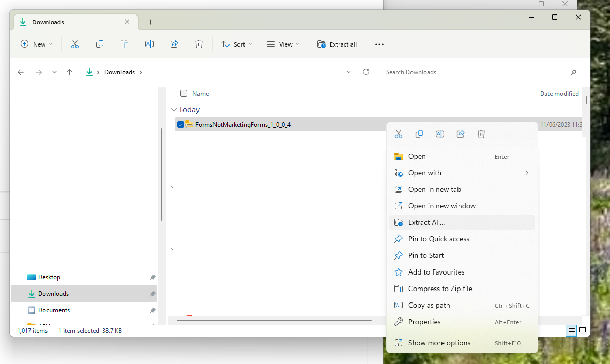Image resolution: width=610 pixels, height=364 pixels.
Task: Select Compress to Zip file
Action: [462, 289]
